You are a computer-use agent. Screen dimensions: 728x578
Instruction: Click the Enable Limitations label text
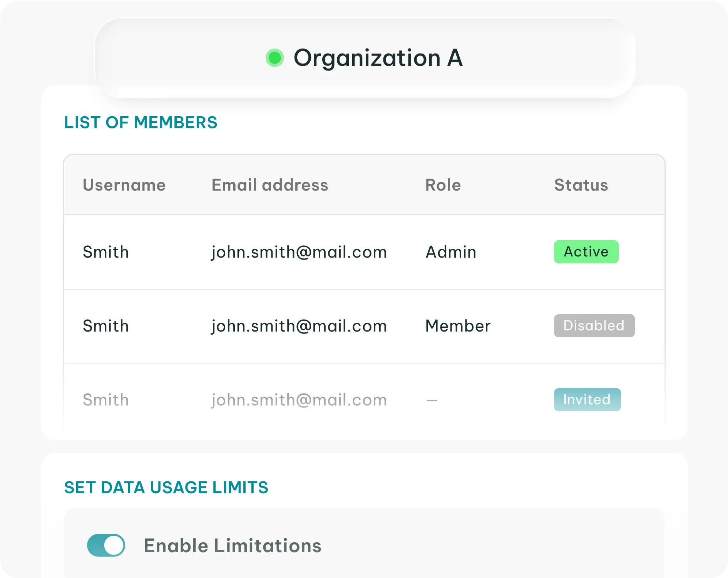click(x=233, y=545)
